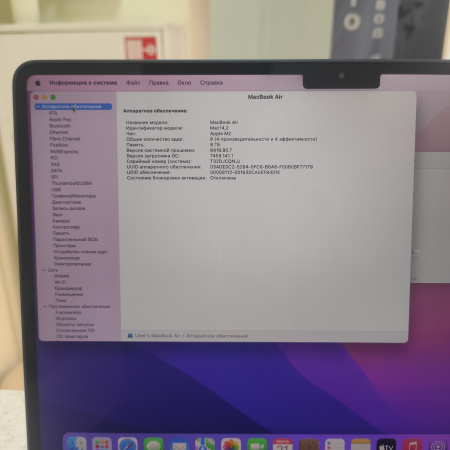This screenshot has width=450, height=450.
Task: Open Maps from the Dock
Action: click(x=205, y=444)
